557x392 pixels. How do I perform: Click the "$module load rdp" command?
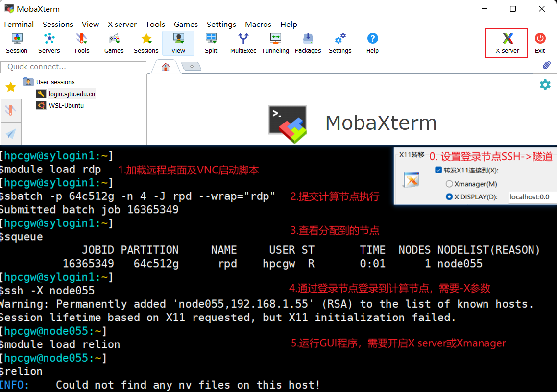click(x=50, y=169)
